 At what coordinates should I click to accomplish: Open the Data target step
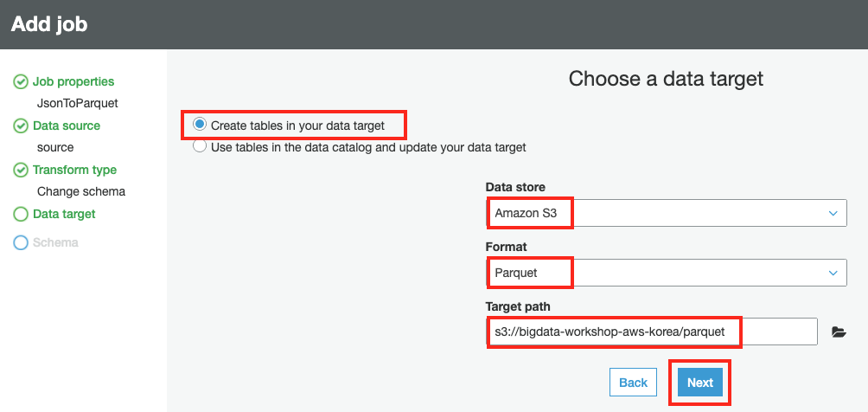point(64,214)
